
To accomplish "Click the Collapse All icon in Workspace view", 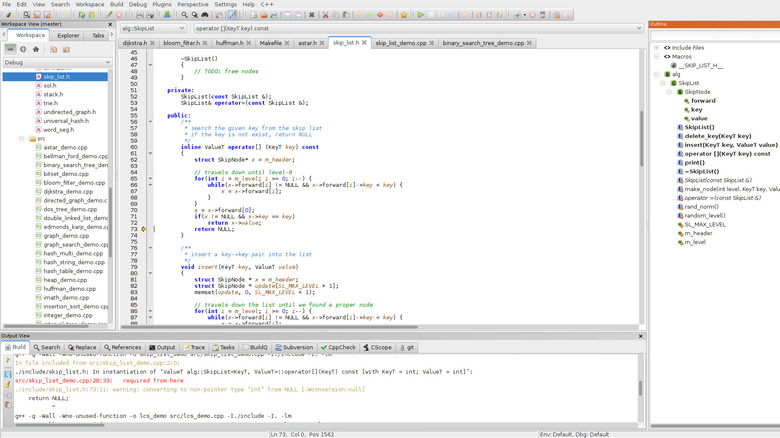I will [x=10, y=48].
